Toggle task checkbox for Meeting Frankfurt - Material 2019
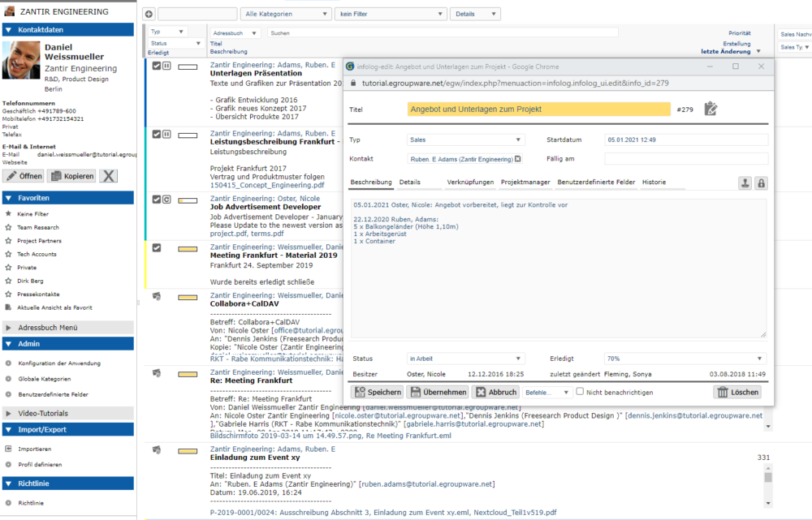Screen dimensions: 812x520 click(x=157, y=247)
